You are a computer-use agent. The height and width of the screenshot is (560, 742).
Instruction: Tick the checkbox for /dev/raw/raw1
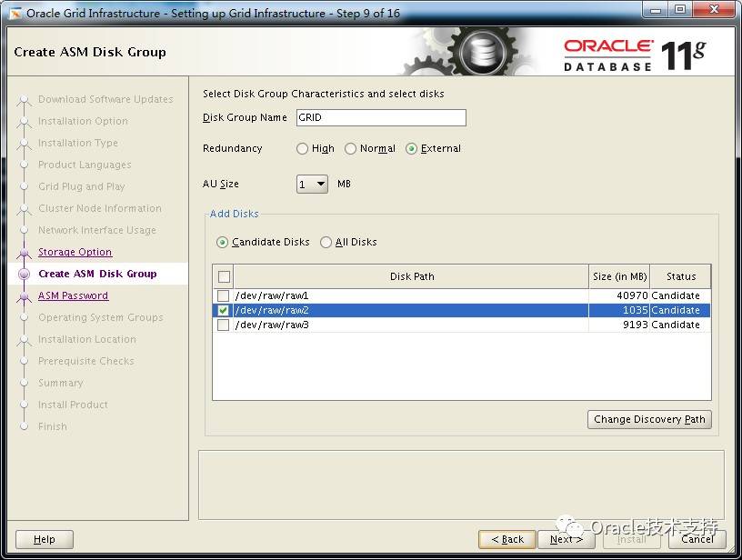223,296
